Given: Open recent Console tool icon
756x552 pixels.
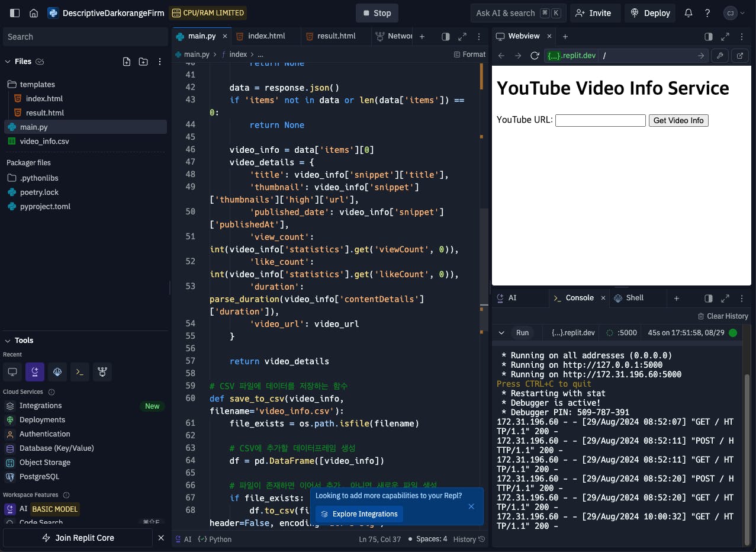Looking at the screenshot, I should point(80,372).
